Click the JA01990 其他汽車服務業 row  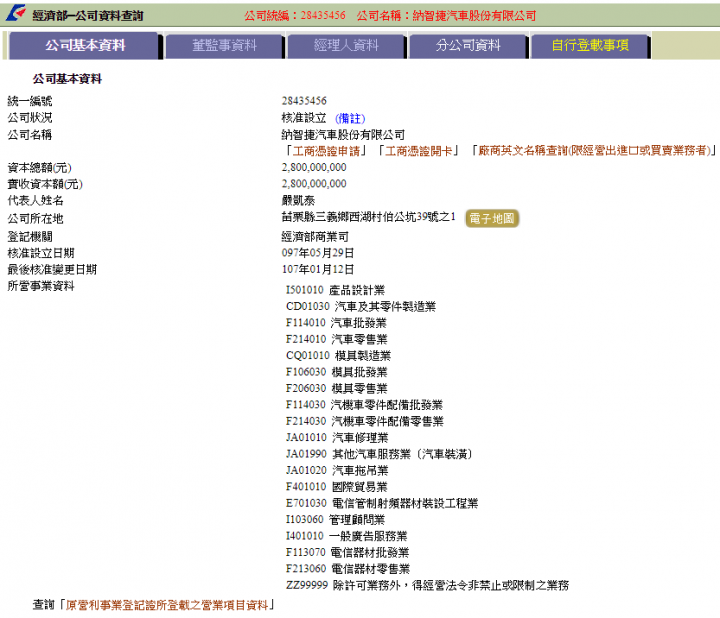[x=379, y=454]
